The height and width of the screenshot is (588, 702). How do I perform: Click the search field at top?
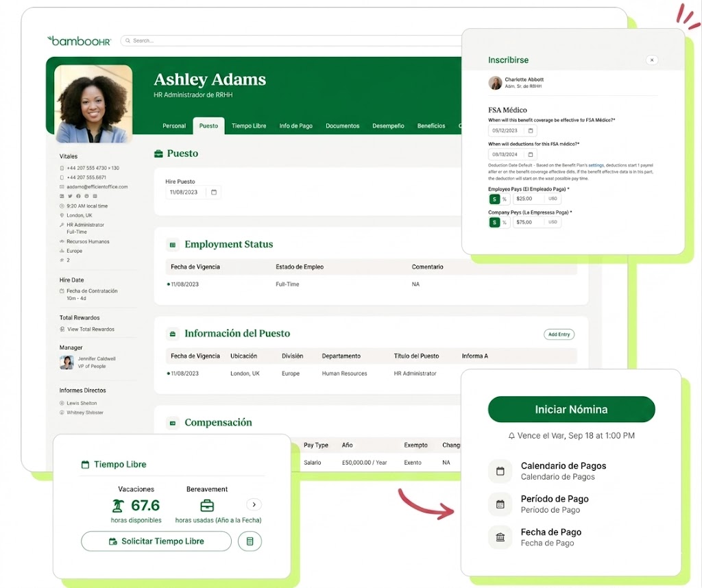click(x=291, y=40)
